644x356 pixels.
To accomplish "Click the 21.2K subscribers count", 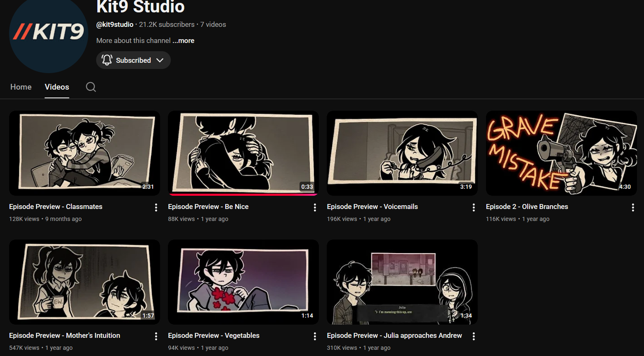I will (167, 24).
